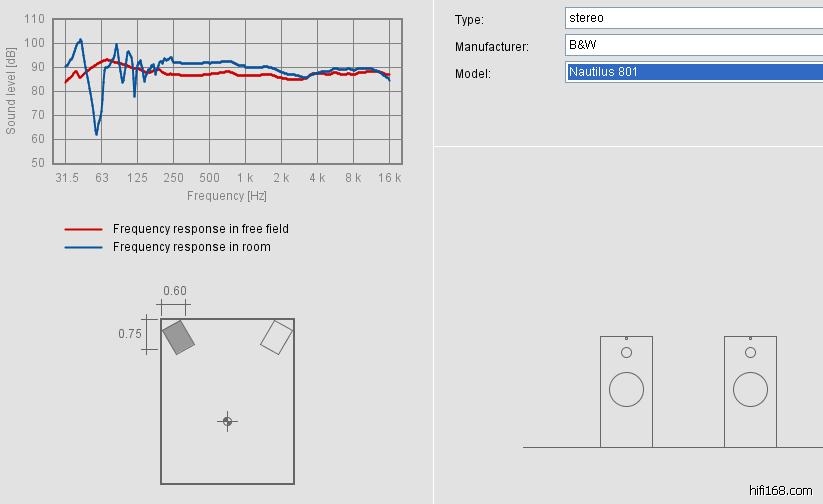Click the listener position crosshair marker
Image resolution: width=823 pixels, height=504 pixels.
227,421
